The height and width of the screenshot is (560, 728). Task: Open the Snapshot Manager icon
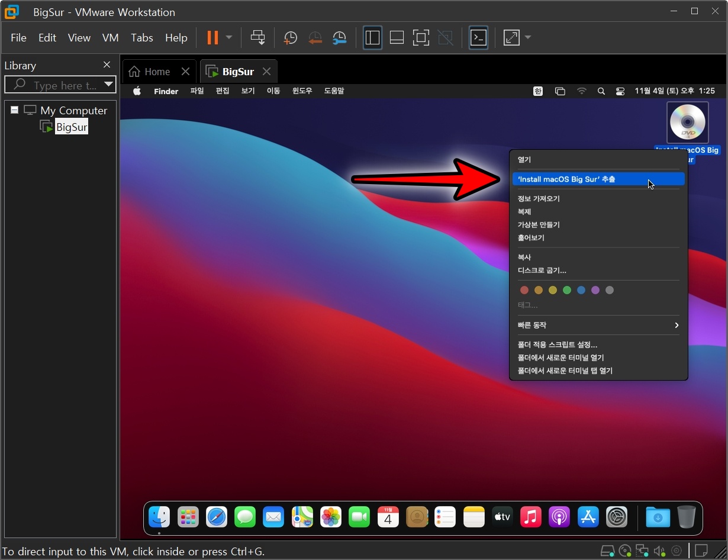pos(340,38)
